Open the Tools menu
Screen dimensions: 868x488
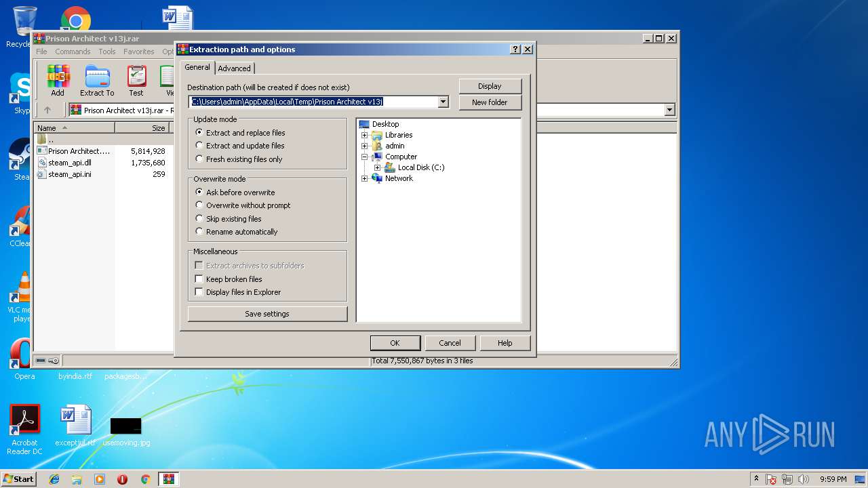(107, 52)
